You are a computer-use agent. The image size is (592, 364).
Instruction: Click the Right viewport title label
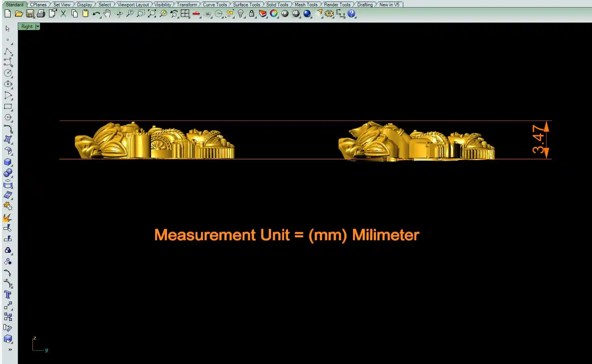27,26
